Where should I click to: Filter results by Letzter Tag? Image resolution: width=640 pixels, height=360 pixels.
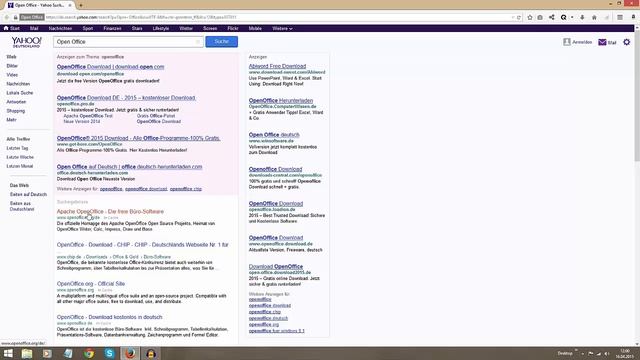pos(17,148)
